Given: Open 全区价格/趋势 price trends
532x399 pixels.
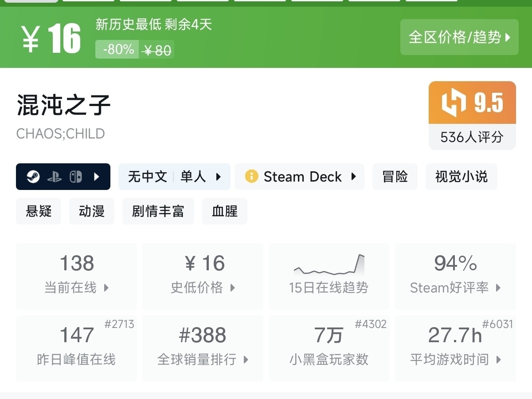Looking at the screenshot, I should 459,37.
